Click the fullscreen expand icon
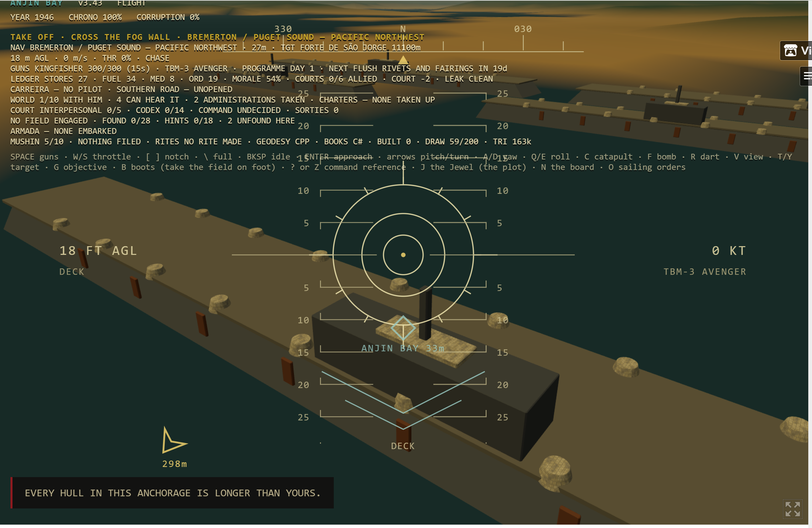Screen dimensions: 812x528 tap(792, 509)
